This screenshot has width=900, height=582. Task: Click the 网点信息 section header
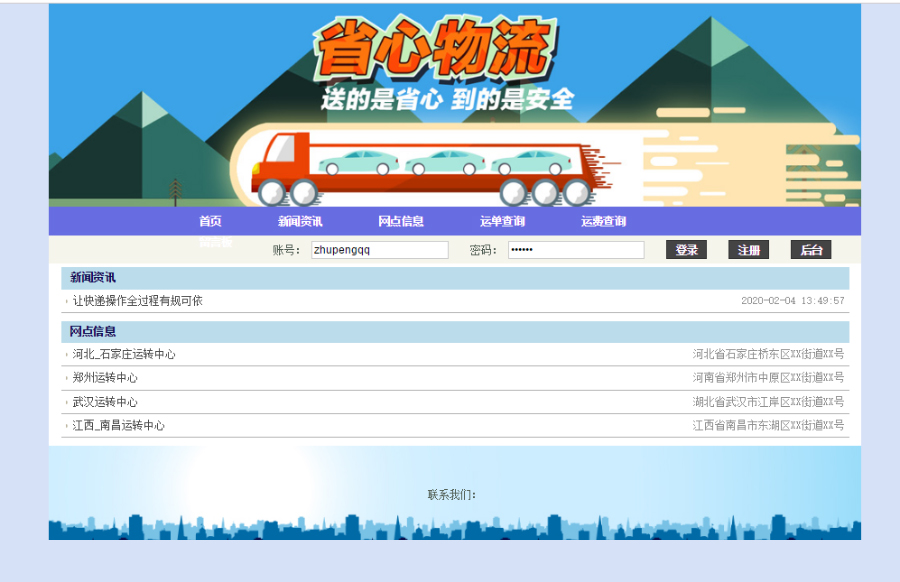(x=455, y=332)
